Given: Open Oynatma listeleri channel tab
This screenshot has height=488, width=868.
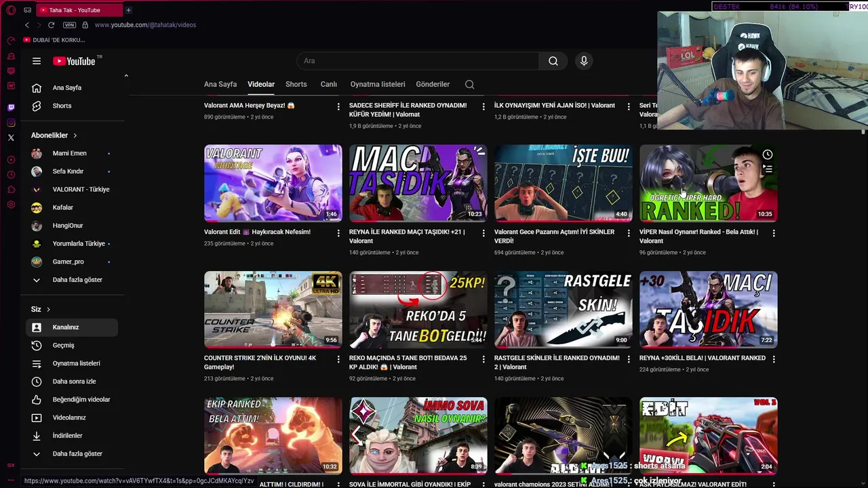Looking at the screenshot, I should pyautogui.click(x=378, y=85).
